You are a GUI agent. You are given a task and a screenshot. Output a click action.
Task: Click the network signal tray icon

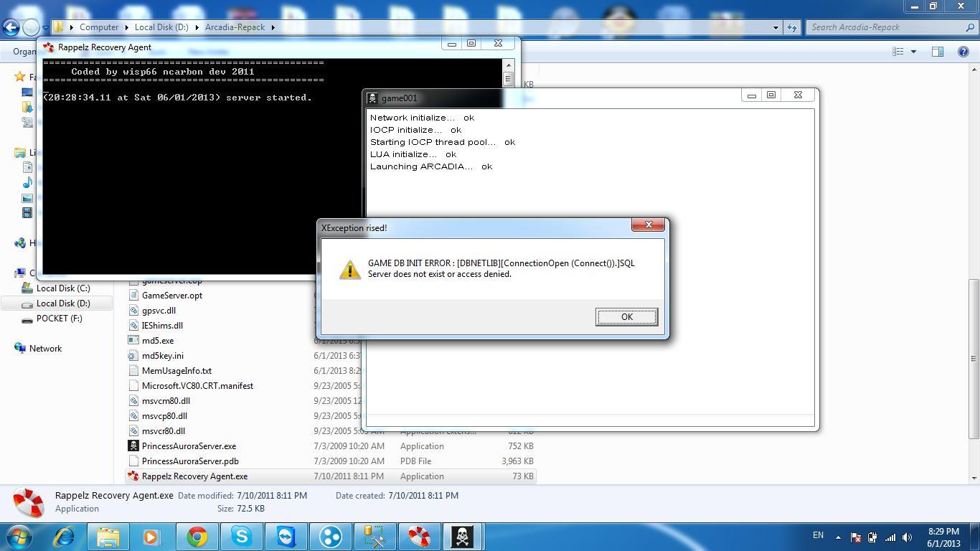(x=890, y=537)
